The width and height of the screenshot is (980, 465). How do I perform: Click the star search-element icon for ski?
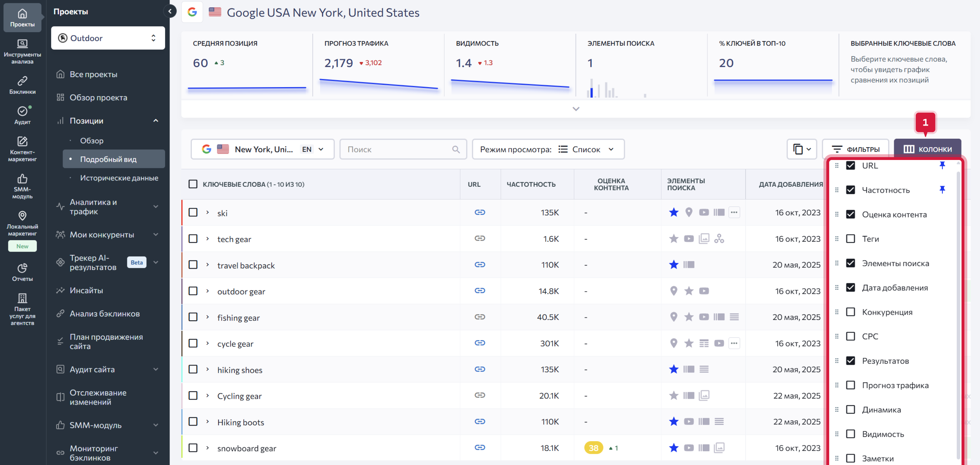coord(673,212)
